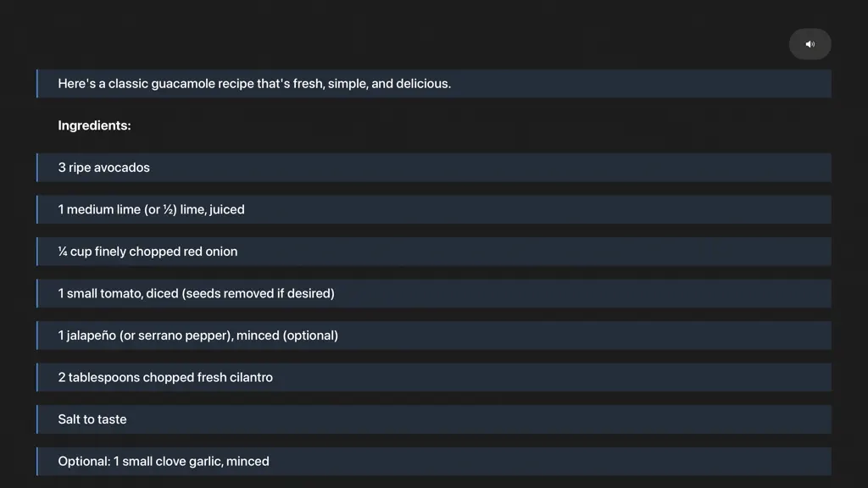Select the finely chopped red onion line

[x=434, y=252]
